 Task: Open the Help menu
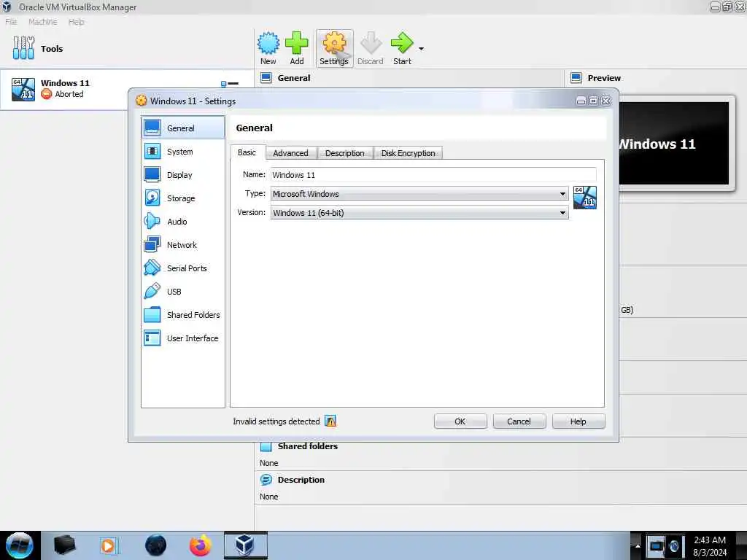[x=76, y=22]
